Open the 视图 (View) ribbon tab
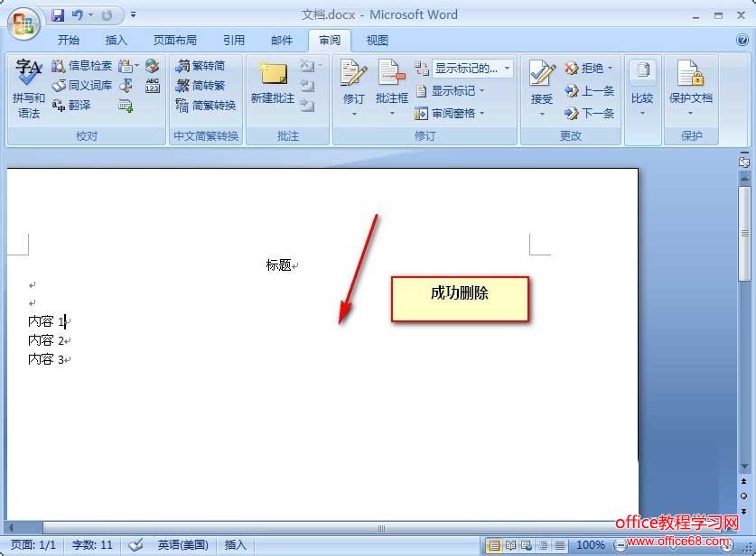This screenshot has height=556, width=756. pyautogui.click(x=377, y=40)
